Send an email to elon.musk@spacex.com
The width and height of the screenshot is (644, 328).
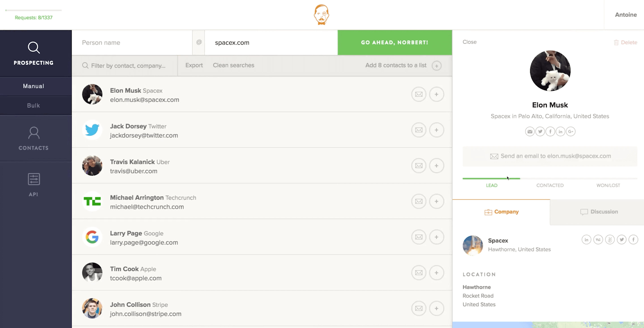(x=550, y=156)
